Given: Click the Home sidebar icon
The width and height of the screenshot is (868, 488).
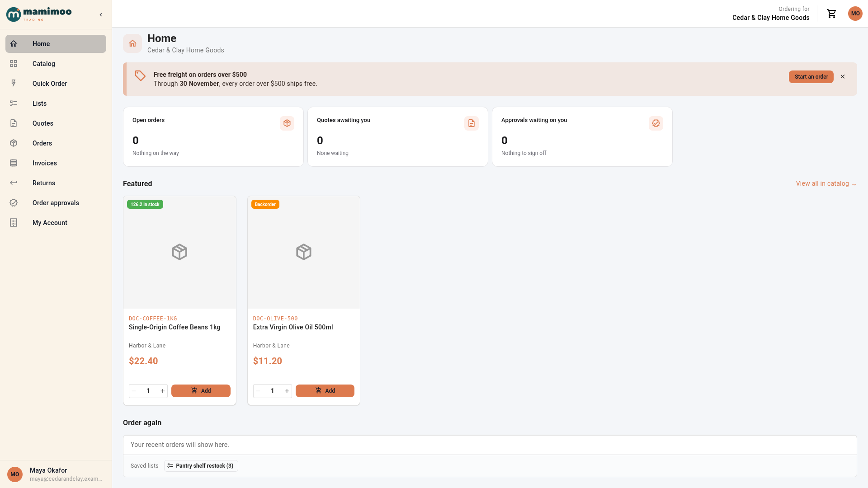Looking at the screenshot, I should [14, 44].
